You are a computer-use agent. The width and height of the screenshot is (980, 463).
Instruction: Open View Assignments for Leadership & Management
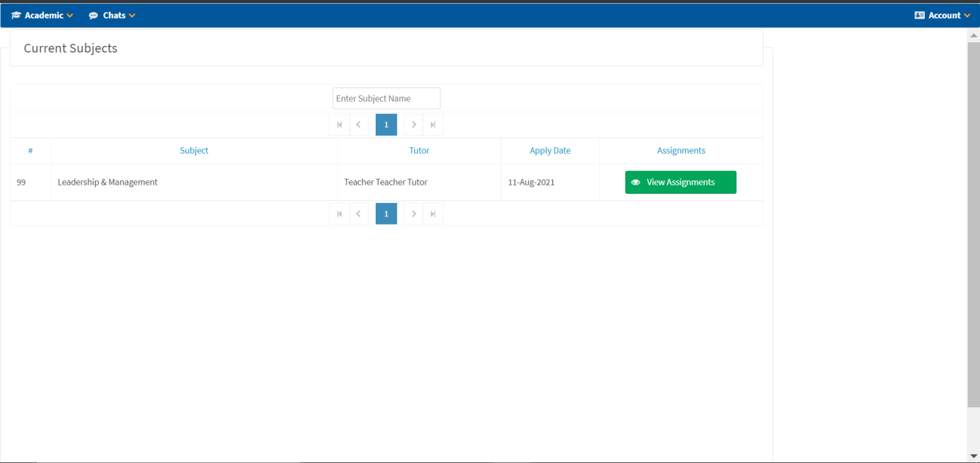tap(680, 182)
